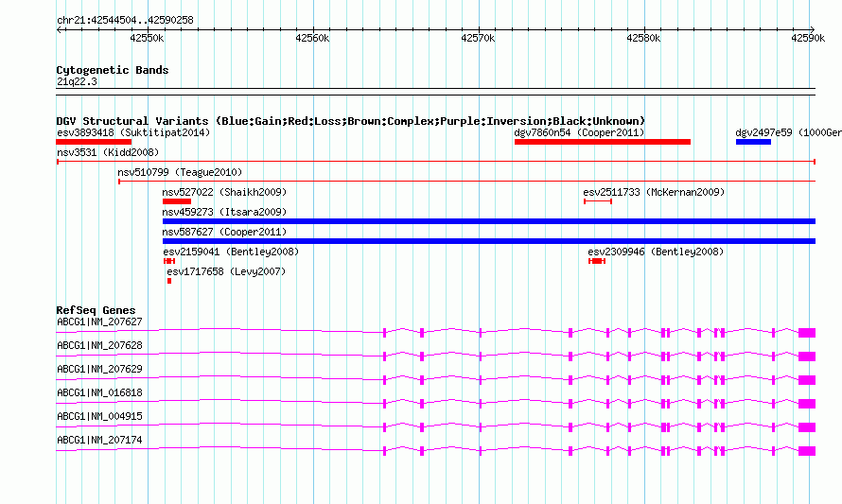The width and height of the screenshot is (842, 504).
Task: Click the last exon block of NM_207174
Action: tap(807, 451)
